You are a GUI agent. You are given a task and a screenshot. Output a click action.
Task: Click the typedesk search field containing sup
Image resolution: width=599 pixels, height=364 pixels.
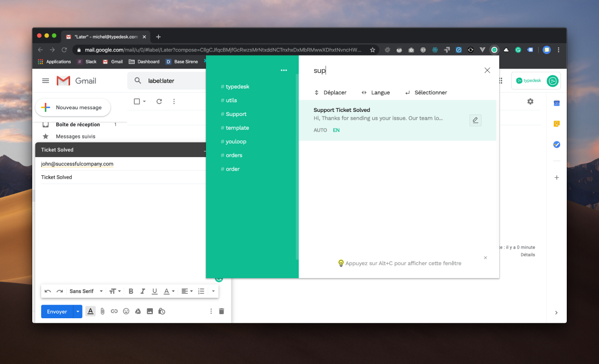(394, 70)
